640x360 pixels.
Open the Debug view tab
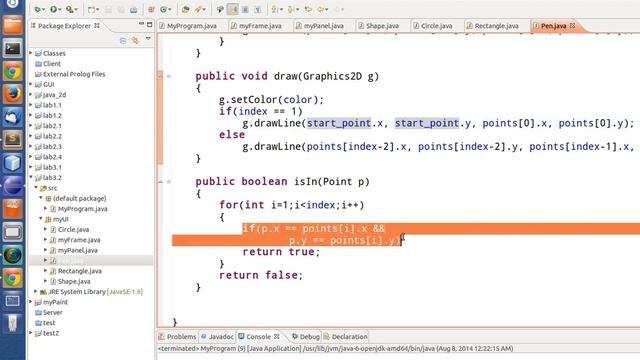click(x=305, y=337)
